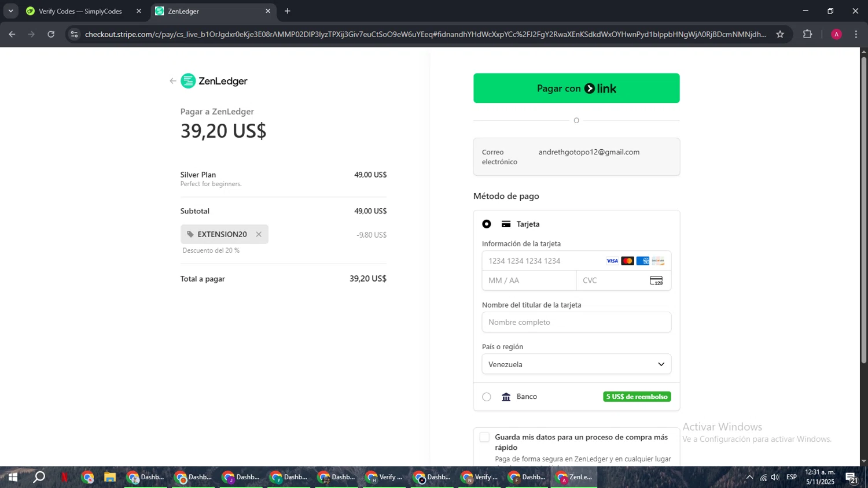Click the network icon in system tray

pyautogui.click(x=763, y=477)
